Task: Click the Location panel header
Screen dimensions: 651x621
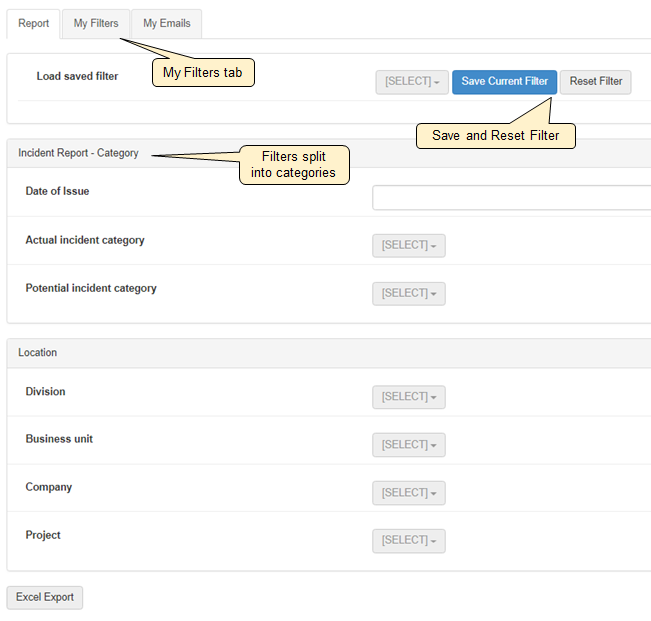Action: tap(38, 353)
